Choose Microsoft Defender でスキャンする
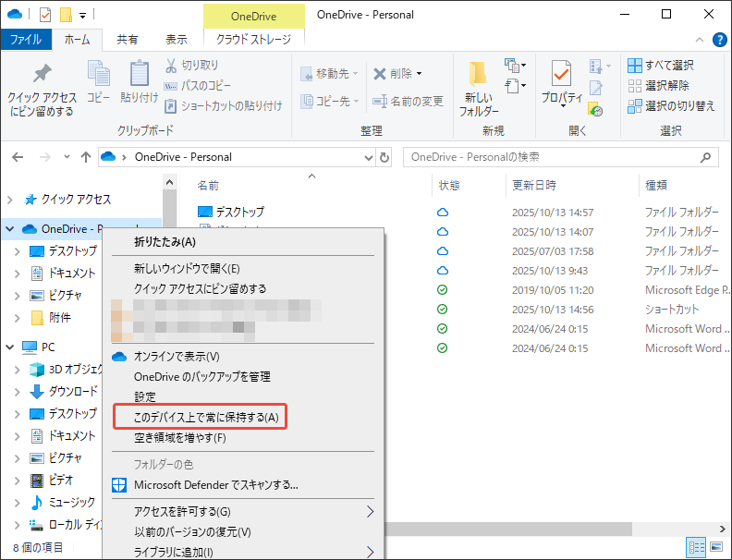This screenshot has height=560, width=732. click(x=243, y=485)
